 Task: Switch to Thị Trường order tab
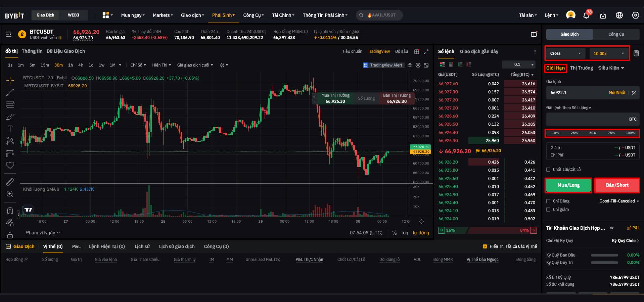[x=581, y=68]
